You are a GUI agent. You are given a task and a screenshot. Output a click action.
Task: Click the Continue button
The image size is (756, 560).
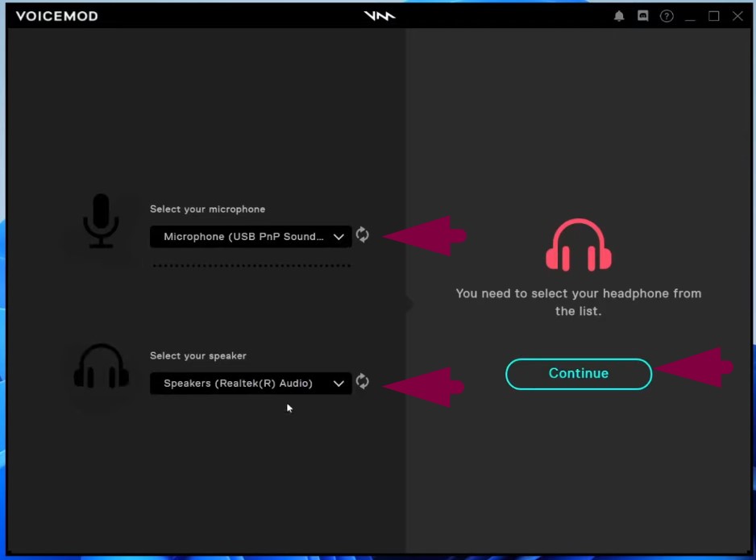coord(579,374)
